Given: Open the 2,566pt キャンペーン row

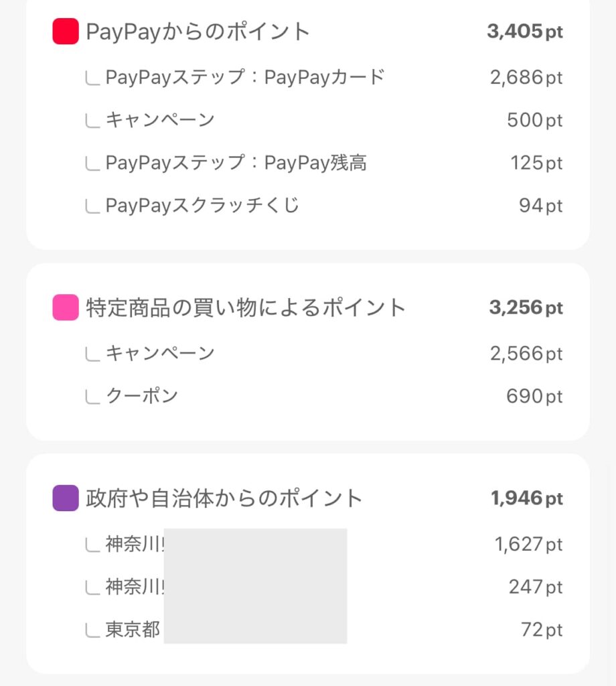Looking at the screenshot, I should 160,353.
